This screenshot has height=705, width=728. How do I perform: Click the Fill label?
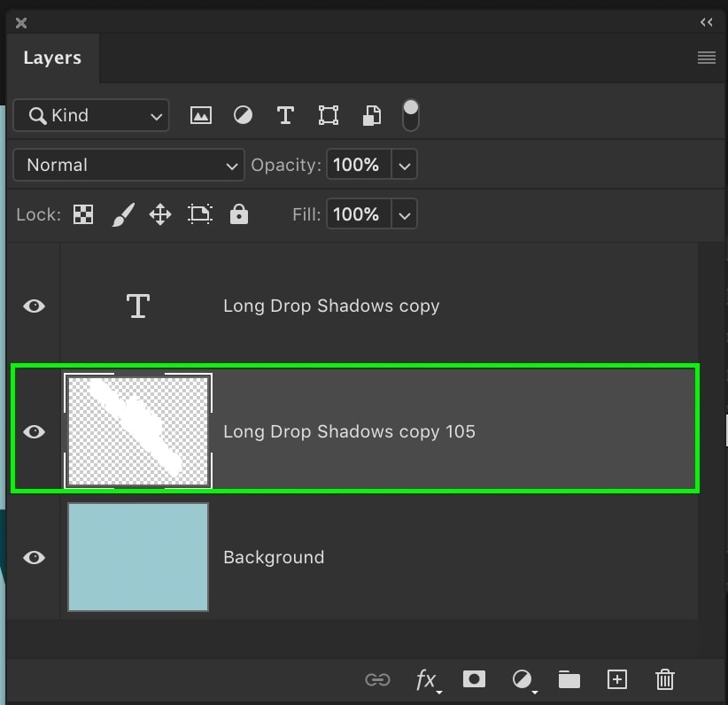pos(306,214)
